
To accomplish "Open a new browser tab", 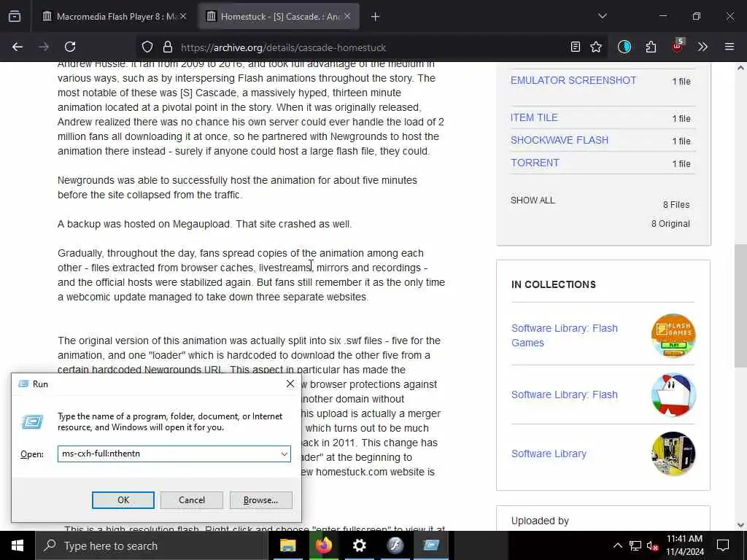I will [x=375, y=17].
